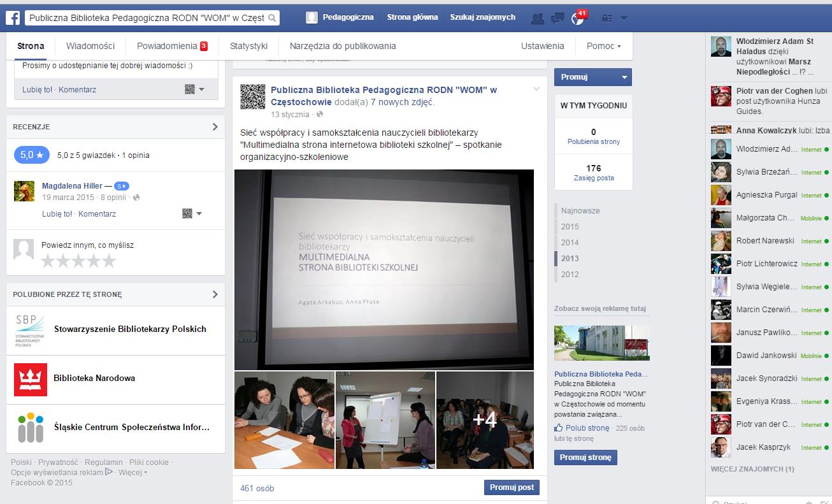Screen dimensions: 832x504
Task: Open messages icon in top bar
Action: [x=557, y=18]
